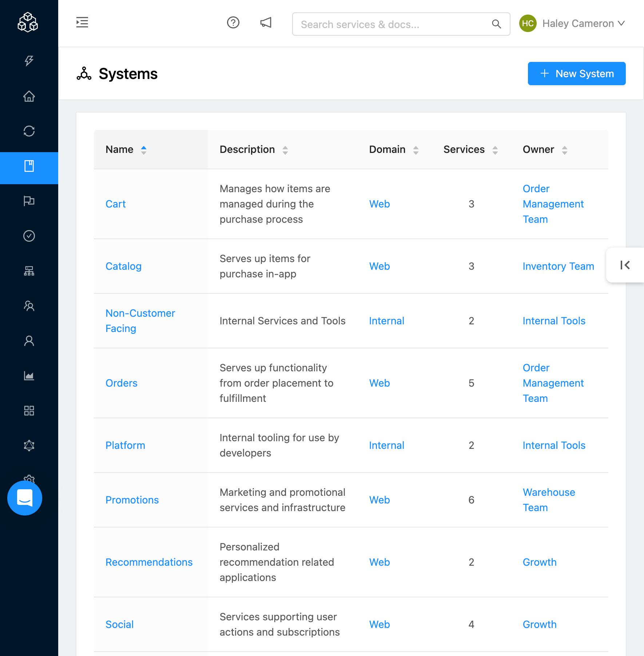
Task: Toggle the sidebar menu collapse icon
Action: click(82, 23)
